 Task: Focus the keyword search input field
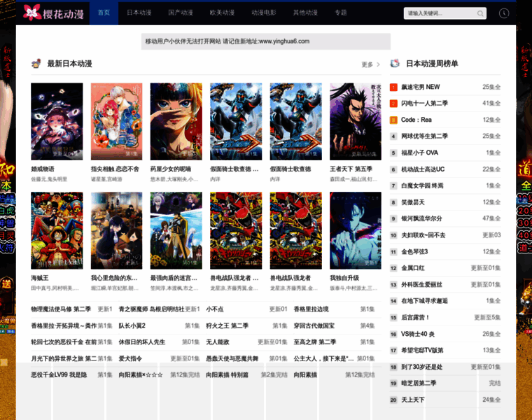[x=441, y=13]
